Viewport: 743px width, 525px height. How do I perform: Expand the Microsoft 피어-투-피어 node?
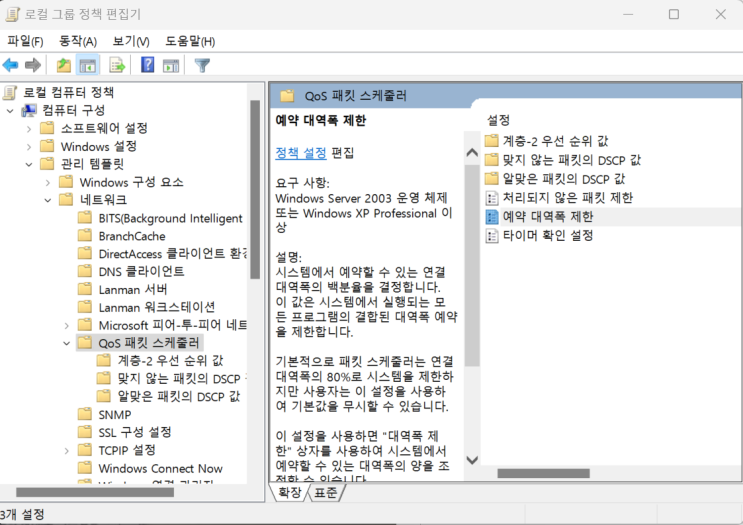point(67,326)
